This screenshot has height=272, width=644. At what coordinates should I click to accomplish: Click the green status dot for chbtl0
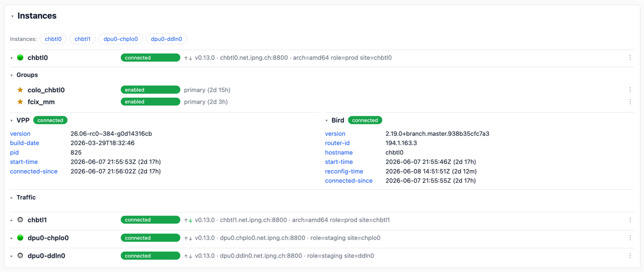click(x=20, y=58)
